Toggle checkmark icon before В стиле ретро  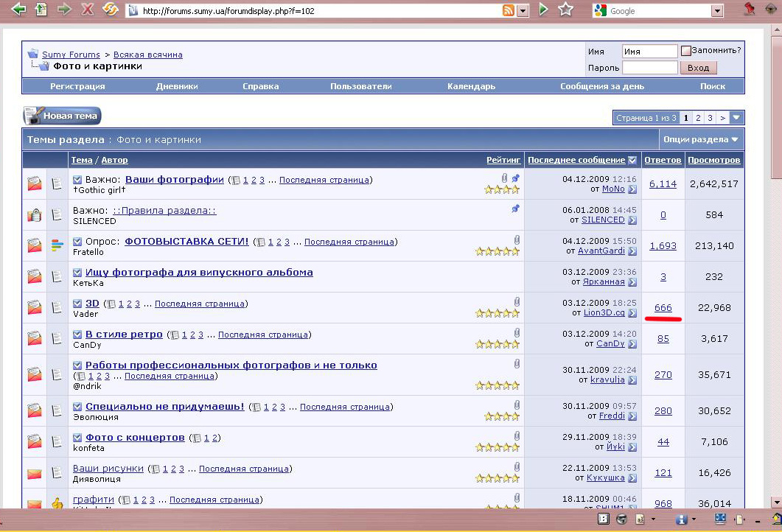coord(77,335)
